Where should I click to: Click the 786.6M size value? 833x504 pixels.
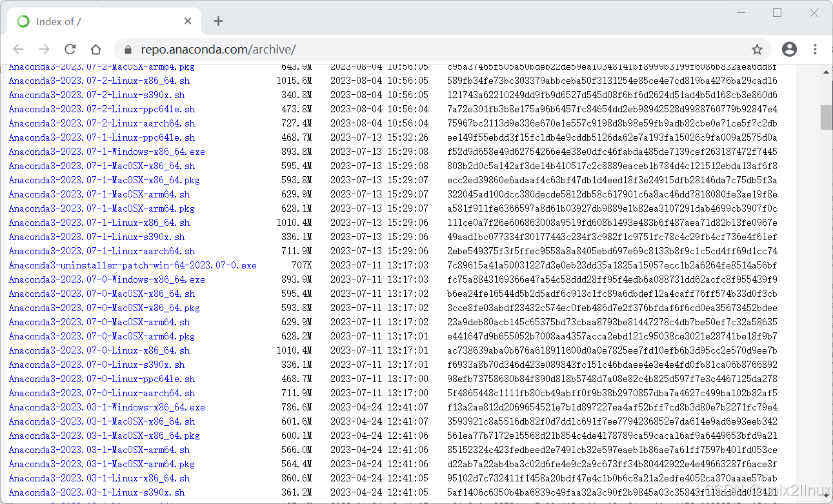297,407
